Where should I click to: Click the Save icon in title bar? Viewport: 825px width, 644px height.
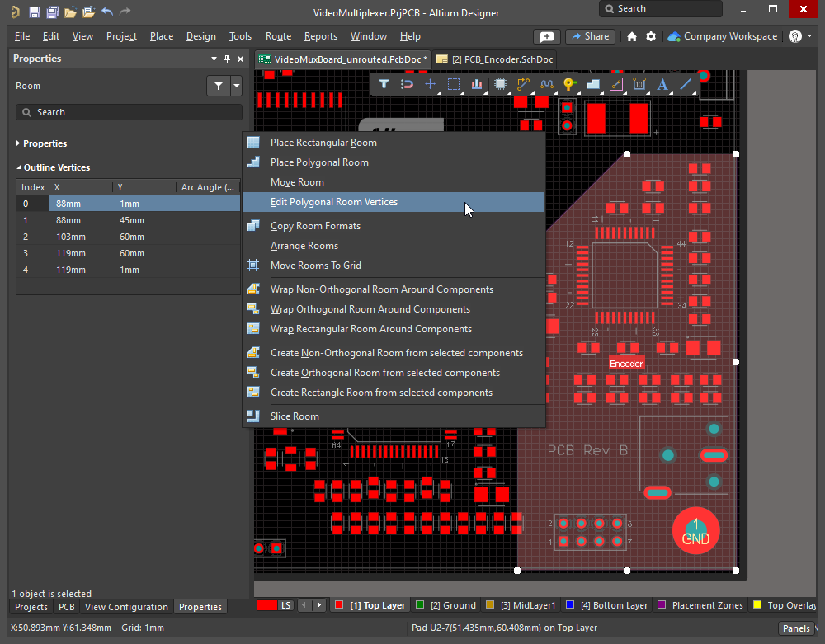point(34,12)
